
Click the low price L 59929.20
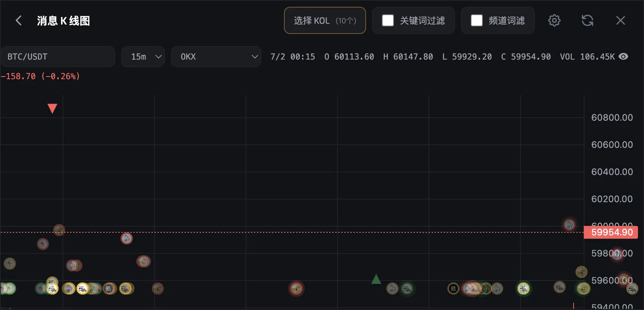(x=467, y=57)
